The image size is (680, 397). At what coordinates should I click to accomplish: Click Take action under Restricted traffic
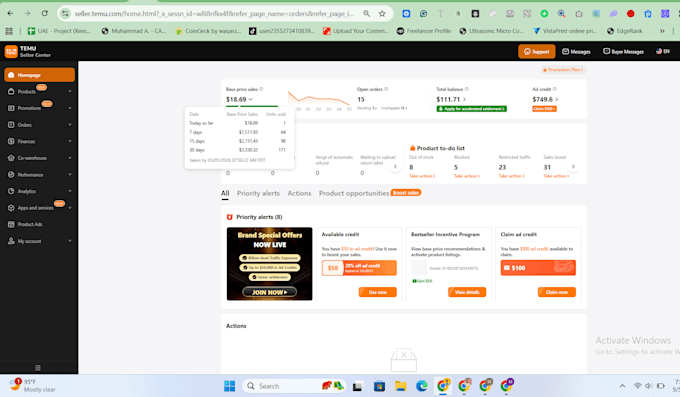[511, 176]
